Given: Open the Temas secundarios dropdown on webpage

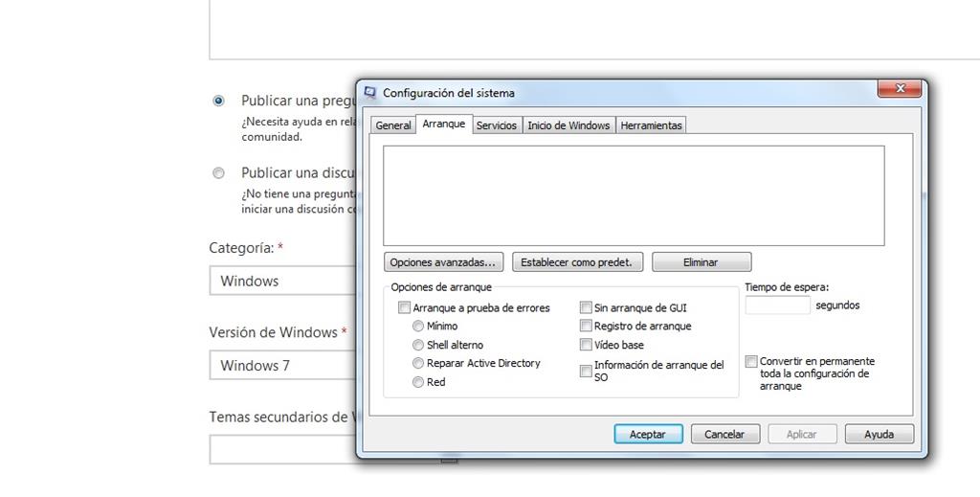Looking at the screenshot, I should 282,449.
